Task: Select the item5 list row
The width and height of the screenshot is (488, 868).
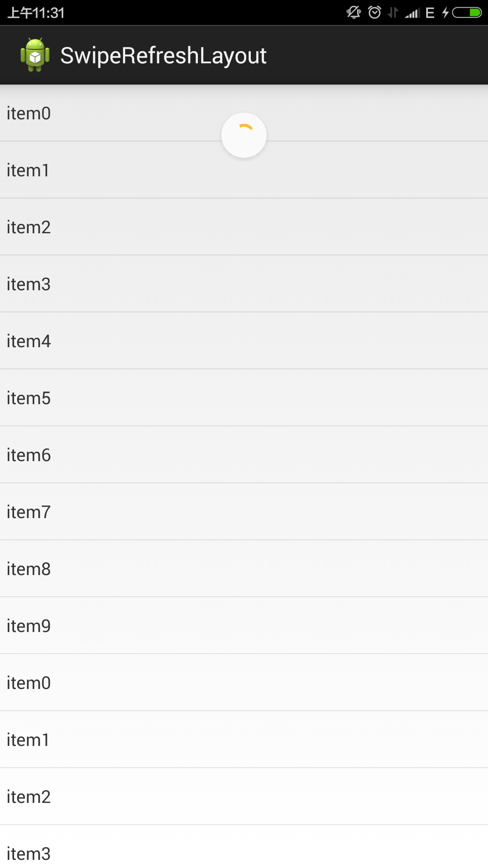Action: (244, 398)
